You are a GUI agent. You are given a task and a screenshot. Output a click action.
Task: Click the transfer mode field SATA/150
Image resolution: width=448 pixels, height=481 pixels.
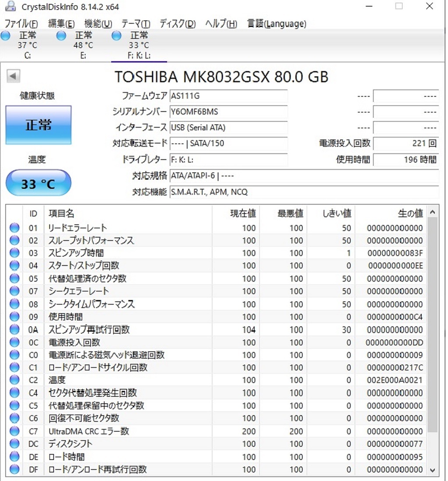(228, 143)
